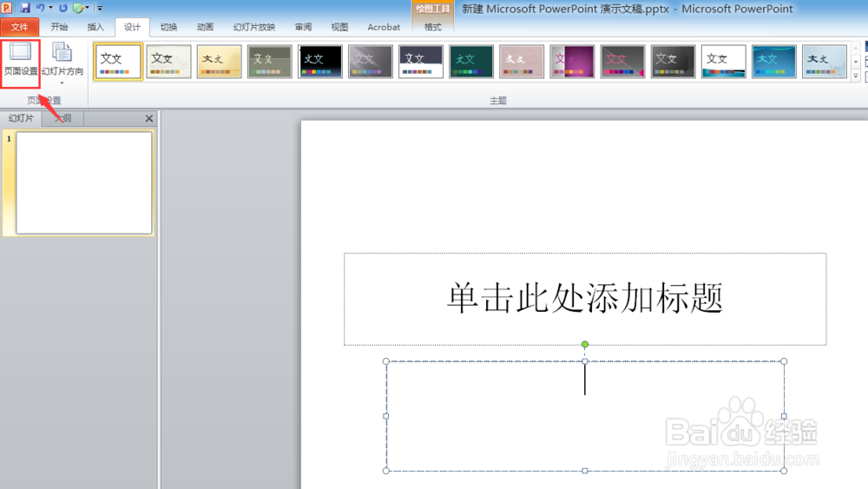Open the 格式 (Format) drawing tools tab
Viewport: 868px width, 489px height.
[433, 27]
